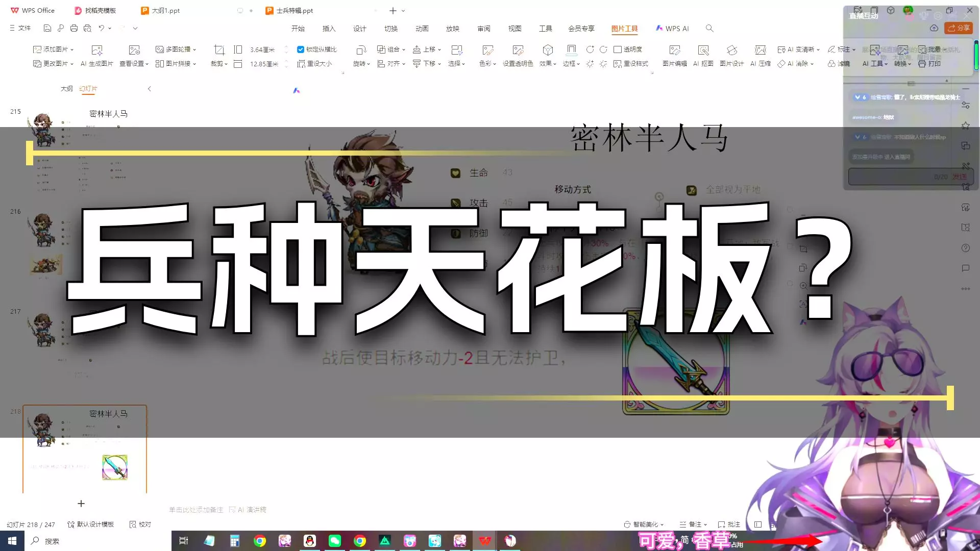Click the 图片编辑 icon
Image resolution: width=980 pixels, height=551 pixels.
click(675, 50)
